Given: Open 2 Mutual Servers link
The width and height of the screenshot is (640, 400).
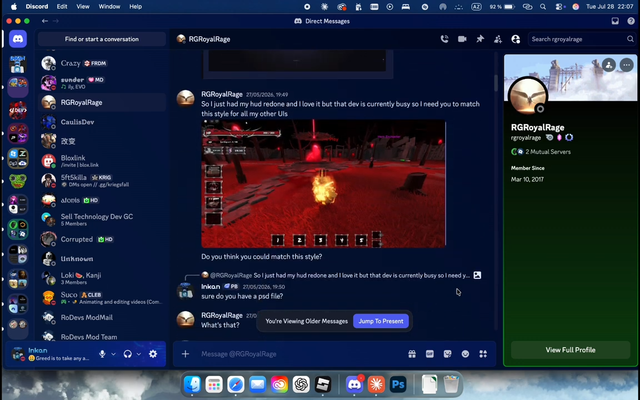Looking at the screenshot, I should pos(548,152).
